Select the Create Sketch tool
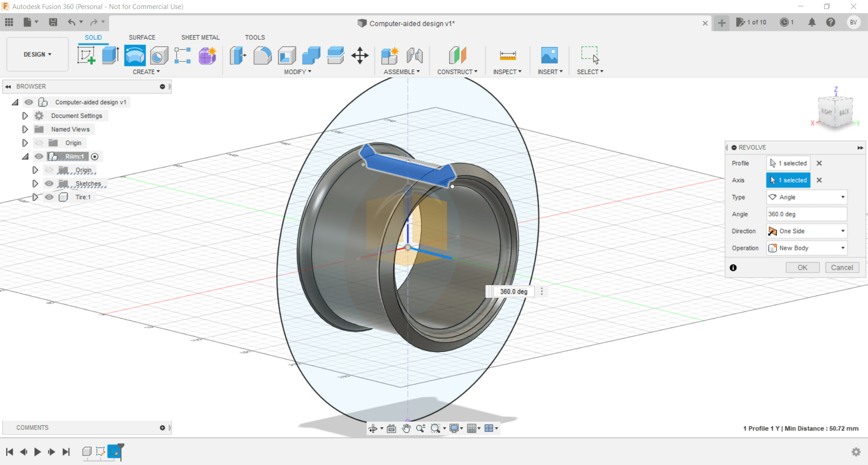Image resolution: width=868 pixels, height=465 pixels. [x=86, y=56]
